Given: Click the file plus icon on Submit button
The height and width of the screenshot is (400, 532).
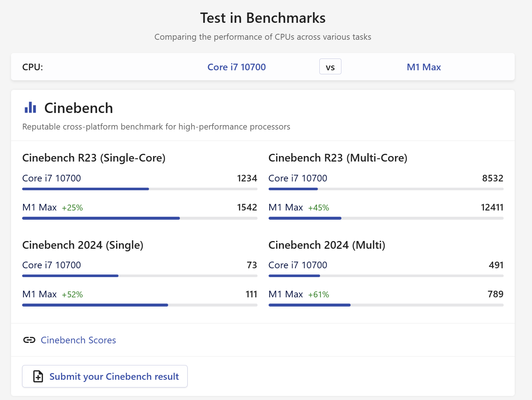Looking at the screenshot, I should [x=38, y=376].
